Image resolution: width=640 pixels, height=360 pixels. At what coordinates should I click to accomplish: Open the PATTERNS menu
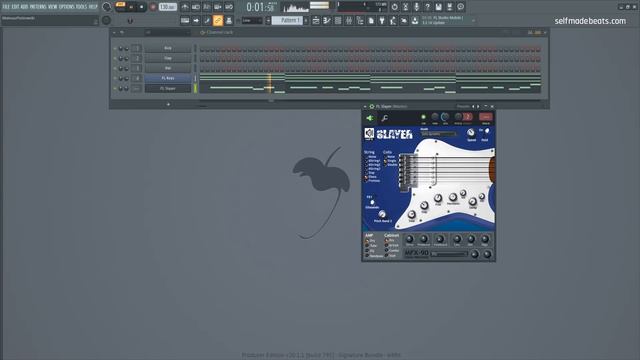[x=38, y=7]
